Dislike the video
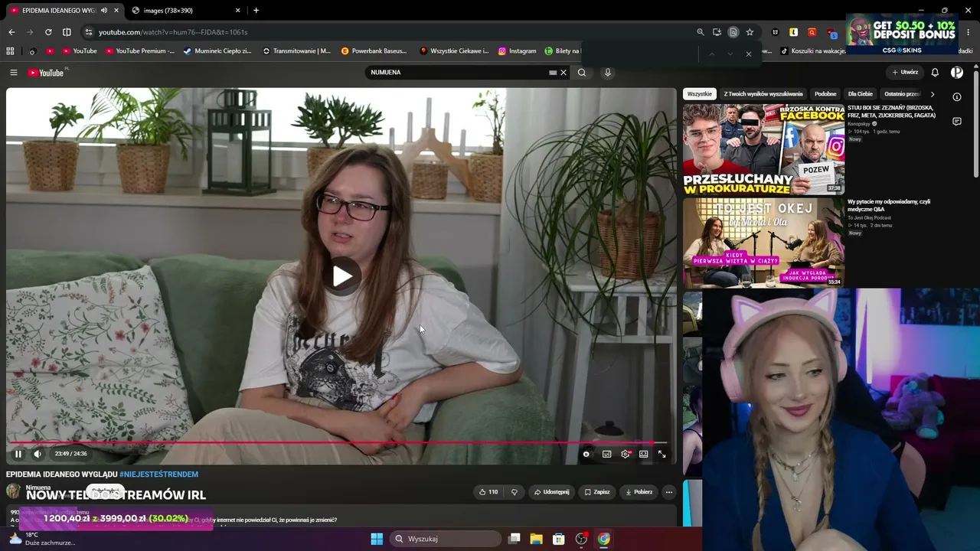The height and width of the screenshot is (551, 980). 514,492
